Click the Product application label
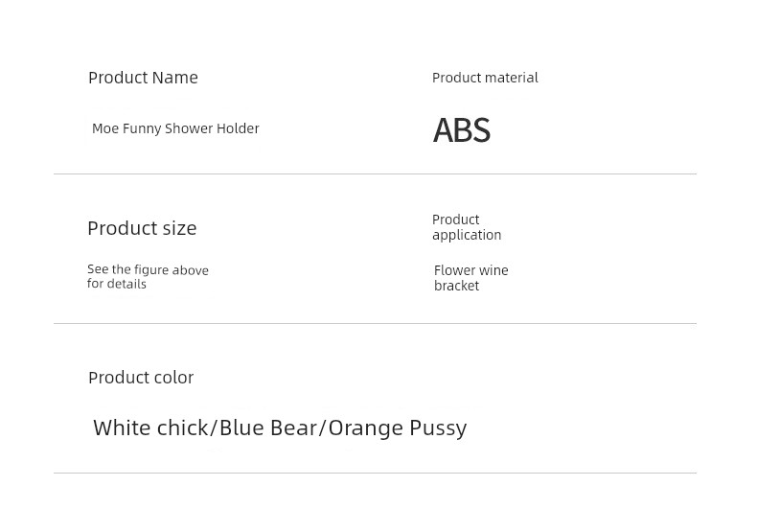The image size is (757, 532). [x=467, y=227]
